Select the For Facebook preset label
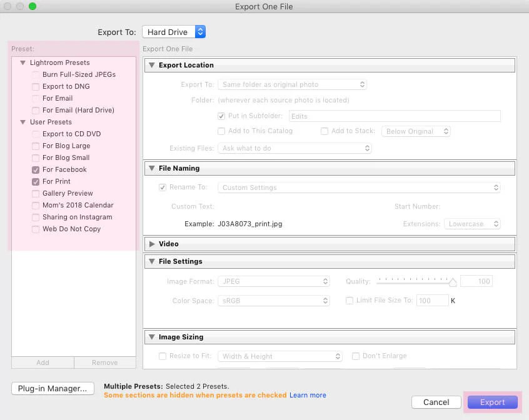529x420 pixels. pos(64,170)
